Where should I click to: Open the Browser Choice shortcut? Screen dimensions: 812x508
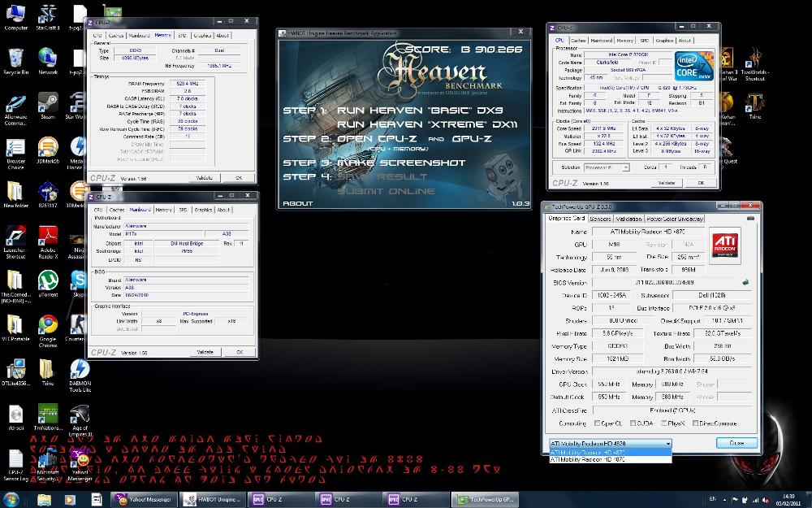[15, 154]
